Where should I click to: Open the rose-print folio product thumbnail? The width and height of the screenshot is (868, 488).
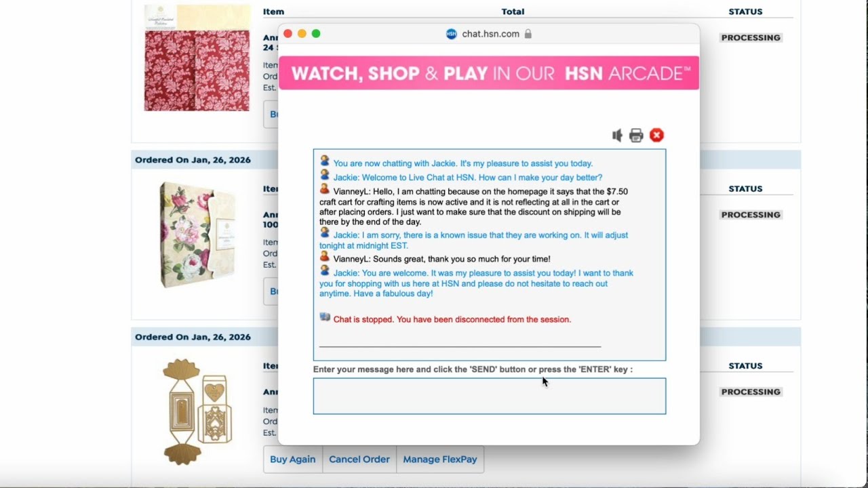197,235
